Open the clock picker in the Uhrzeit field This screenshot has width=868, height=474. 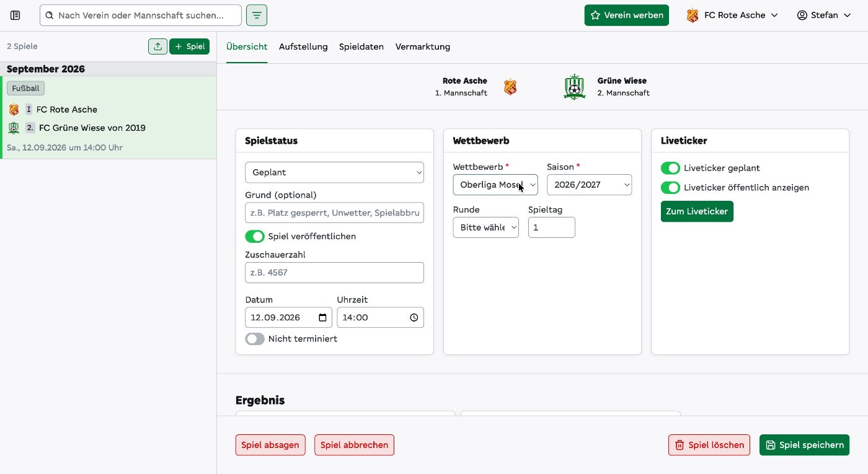pyautogui.click(x=414, y=317)
